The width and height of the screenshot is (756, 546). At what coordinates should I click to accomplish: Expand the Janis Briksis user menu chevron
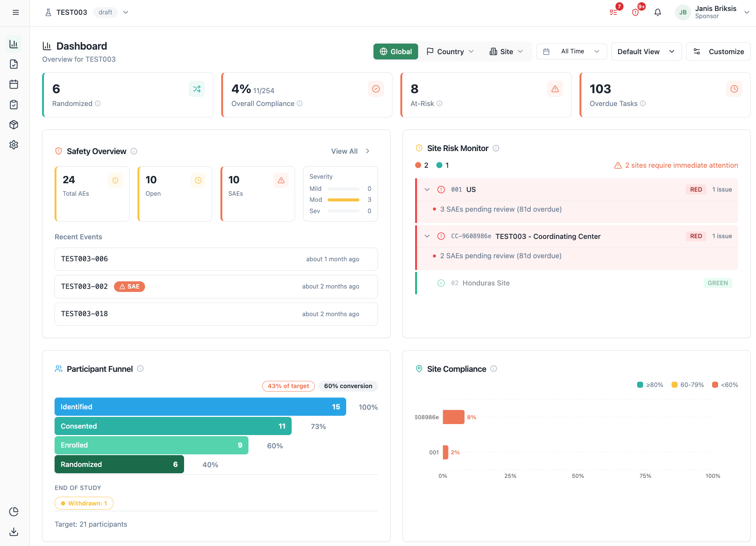[747, 12]
